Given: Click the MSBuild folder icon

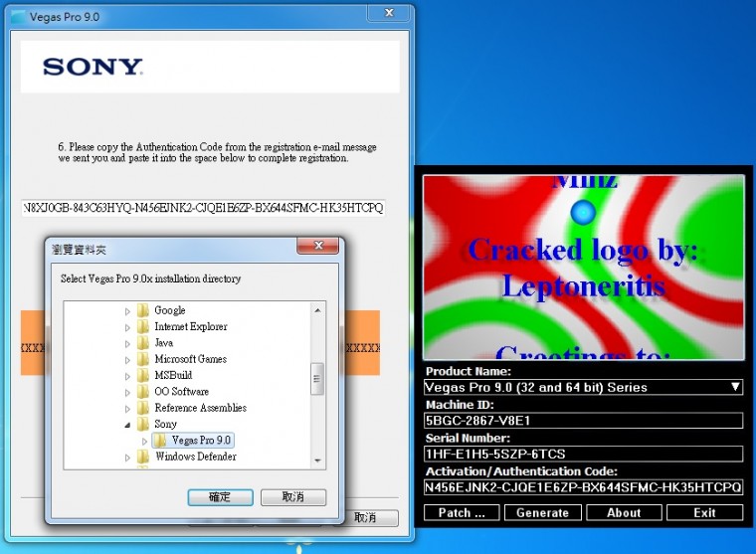Looking at the screenshot, I should [143, 375].
